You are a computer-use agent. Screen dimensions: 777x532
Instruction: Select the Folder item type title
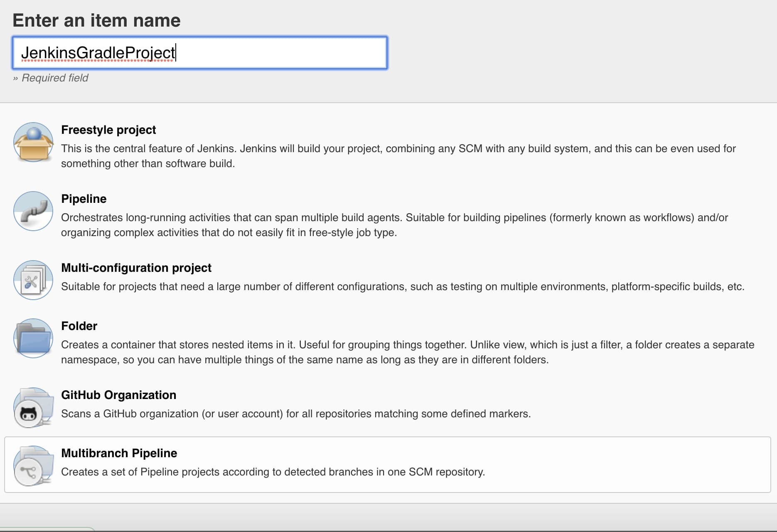79,326
